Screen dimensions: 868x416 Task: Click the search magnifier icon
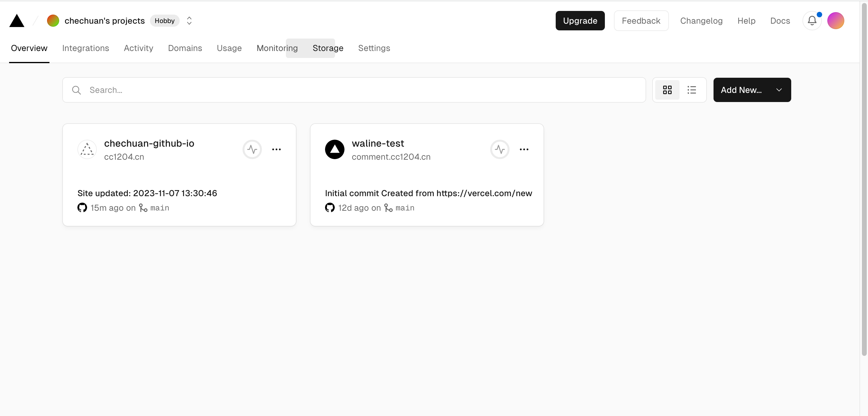click(x=76, y=90)
